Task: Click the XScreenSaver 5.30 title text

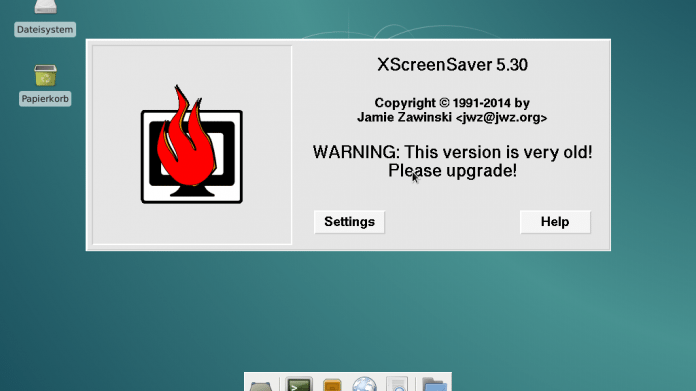Action: [452, 65]
